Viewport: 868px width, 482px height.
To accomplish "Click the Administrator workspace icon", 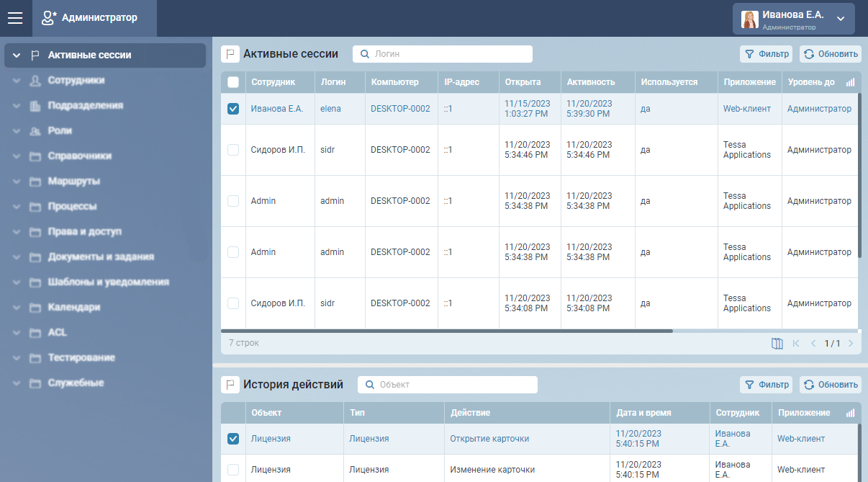I will (x=48, y=18).
